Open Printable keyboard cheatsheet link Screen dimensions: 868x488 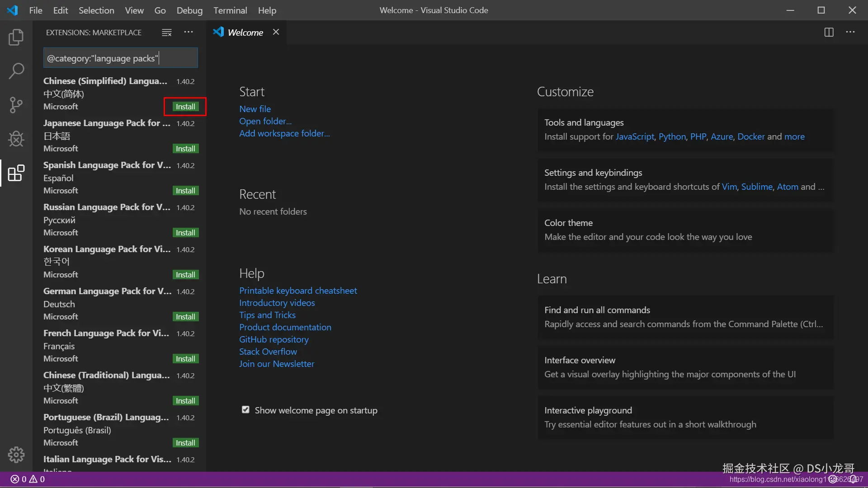298,291
